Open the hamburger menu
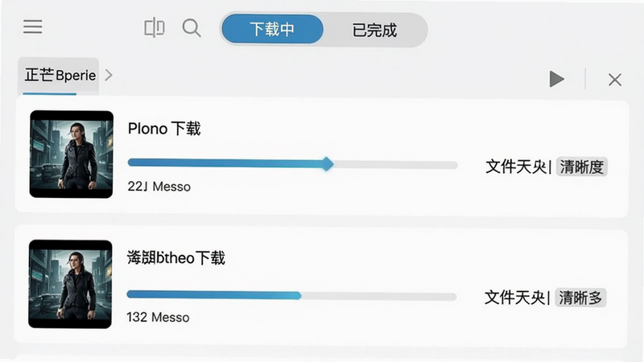The width and height of the screenshot is (644, 362). coord(32,27)
